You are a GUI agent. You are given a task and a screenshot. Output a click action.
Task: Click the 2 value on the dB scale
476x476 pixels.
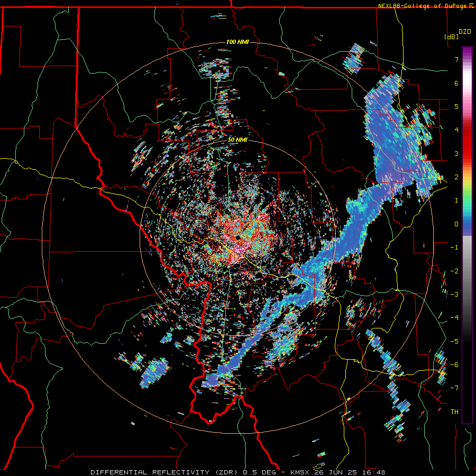(x=456, y=177)
